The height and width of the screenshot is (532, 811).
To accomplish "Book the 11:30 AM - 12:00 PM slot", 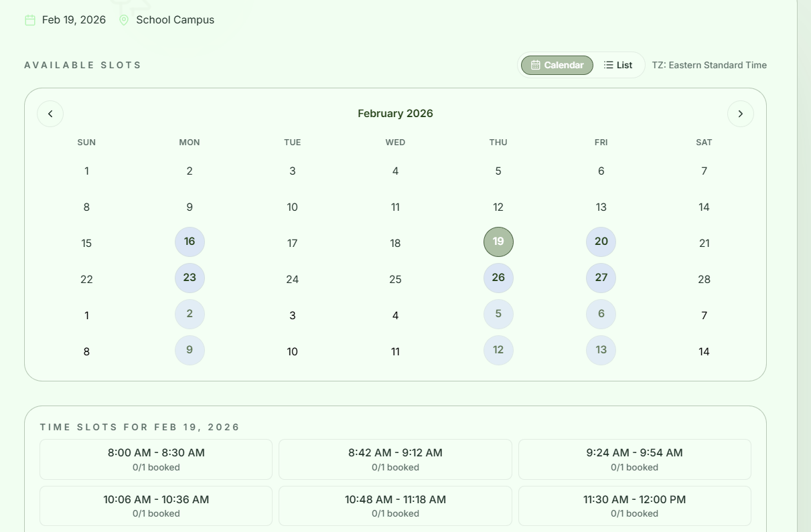I will point(635,506).
